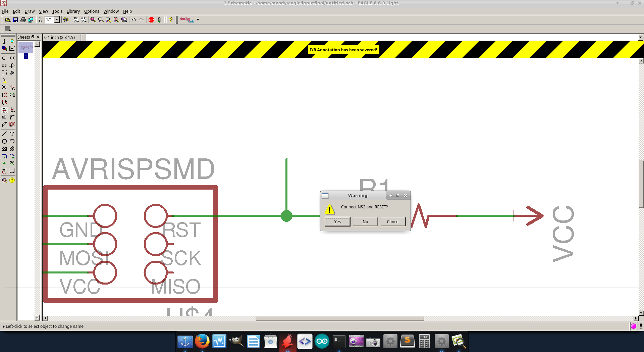Launch Firefox from the dock
Screen dimensions: 644x352
coord(202,342)
